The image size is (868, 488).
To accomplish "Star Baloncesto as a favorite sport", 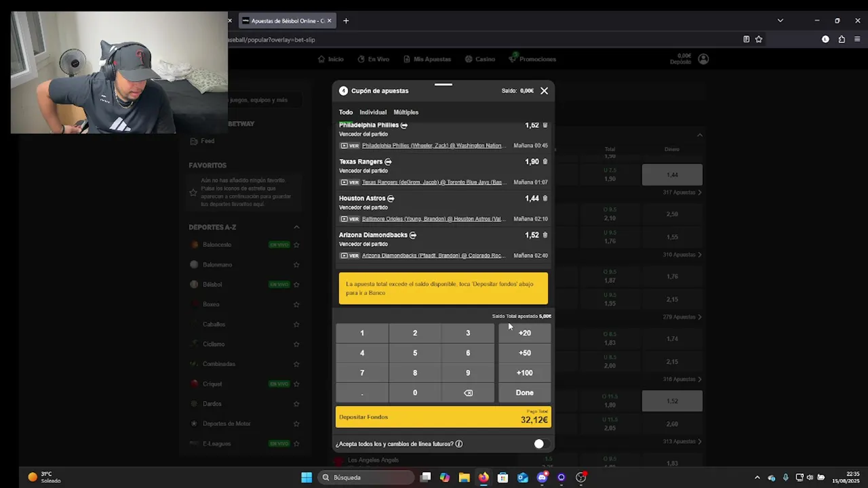I will coord(296,245).
